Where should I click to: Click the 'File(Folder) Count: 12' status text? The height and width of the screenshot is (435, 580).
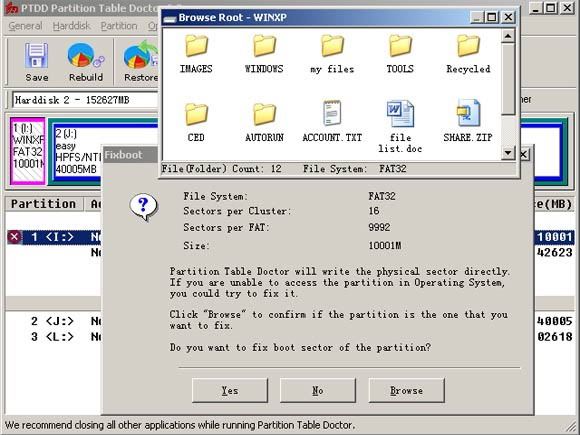point(221,169)
